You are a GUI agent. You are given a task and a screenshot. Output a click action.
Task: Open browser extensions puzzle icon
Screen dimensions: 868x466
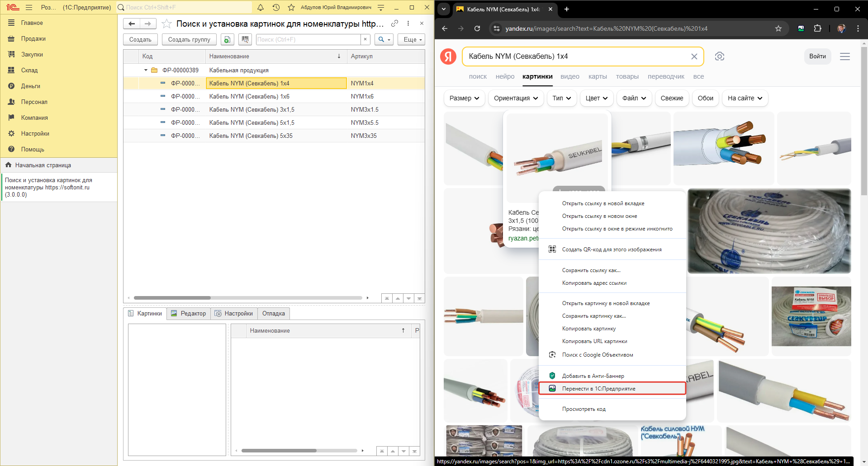click(x=817, y=28)
